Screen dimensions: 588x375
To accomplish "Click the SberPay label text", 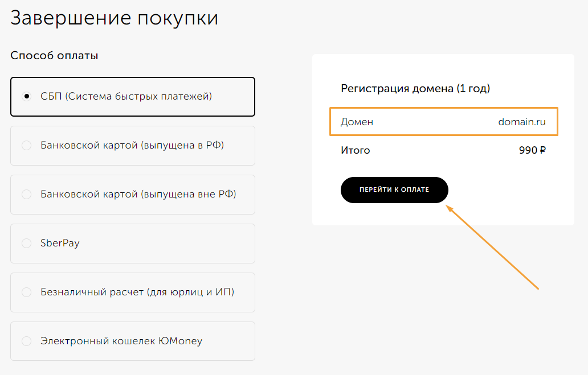I will point(60,243).
